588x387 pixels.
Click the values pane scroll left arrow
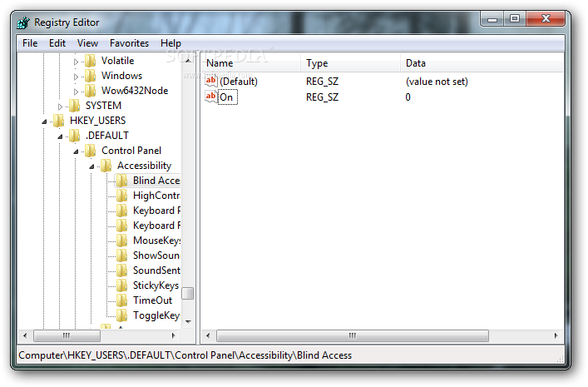tap(208, 335)
